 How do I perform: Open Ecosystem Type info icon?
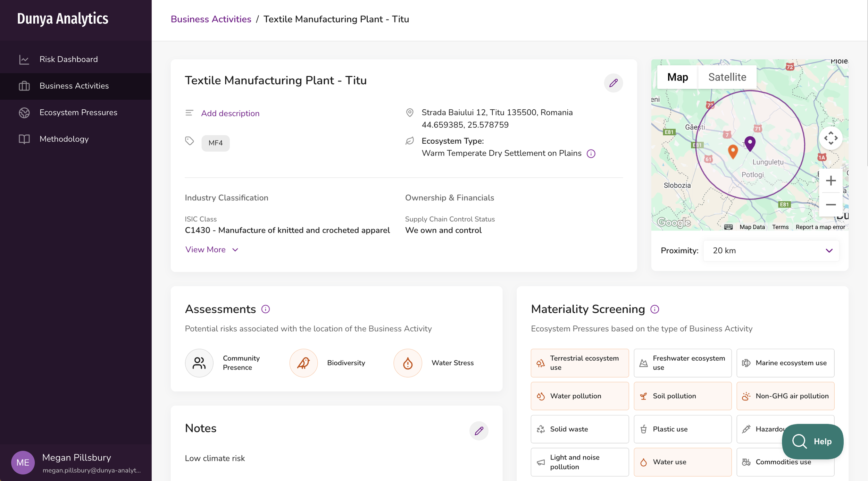[591, 153]
